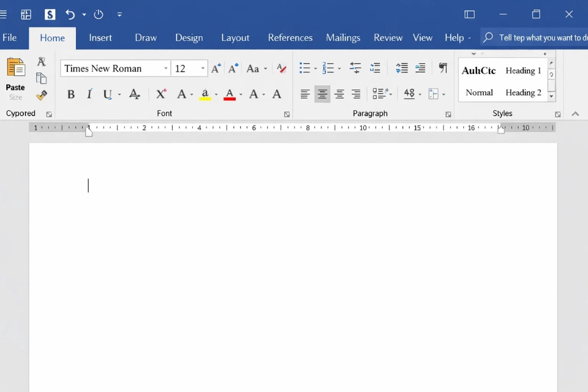The height and width of the screenshot is (392, 588).
Task: Apply yellow text highlight
Action: click(x=206, y=94)
